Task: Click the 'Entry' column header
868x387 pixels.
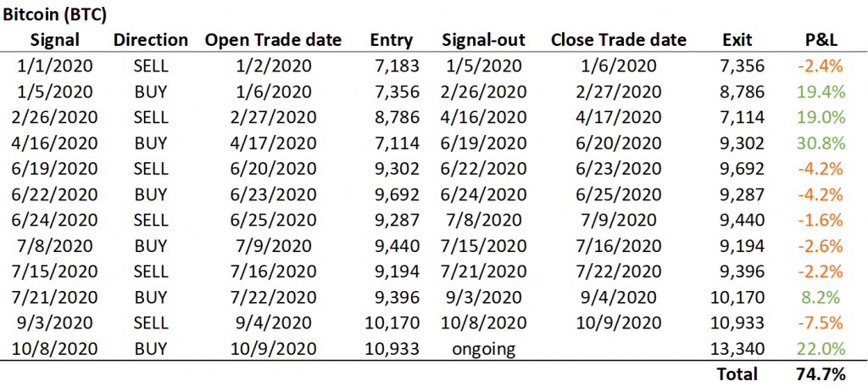Action: pyautogui.click(x=392, y=40)
